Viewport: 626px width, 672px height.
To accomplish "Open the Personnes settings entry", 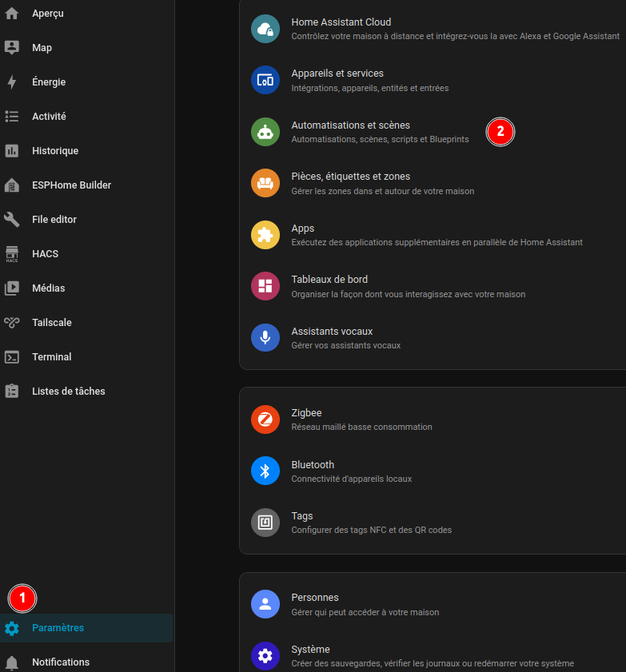I will (x=433, y=604).
